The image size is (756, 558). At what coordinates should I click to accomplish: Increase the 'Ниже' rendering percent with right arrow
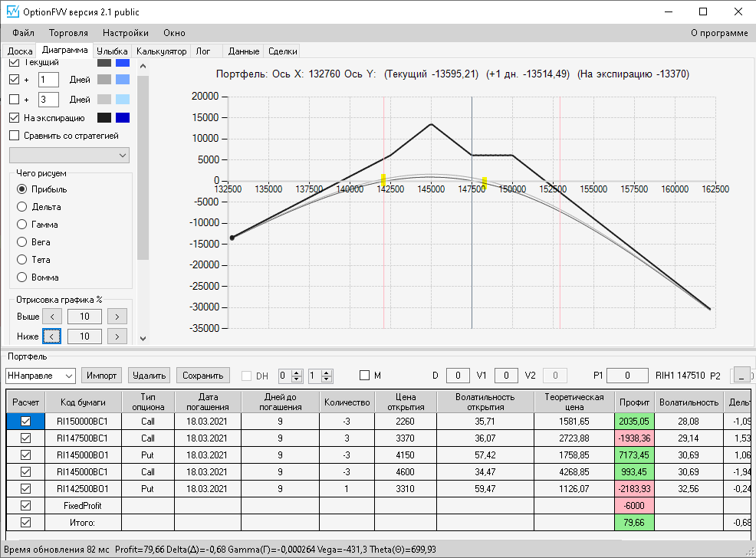click(x=117, y=336)
